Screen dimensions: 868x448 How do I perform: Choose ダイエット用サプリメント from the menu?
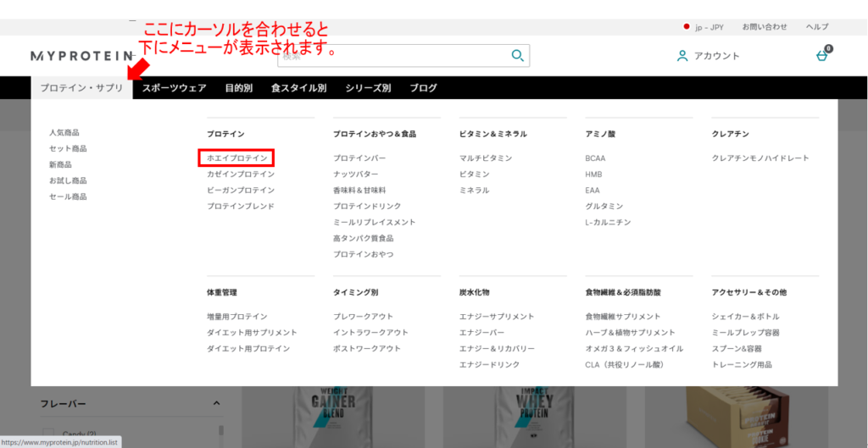253,333
